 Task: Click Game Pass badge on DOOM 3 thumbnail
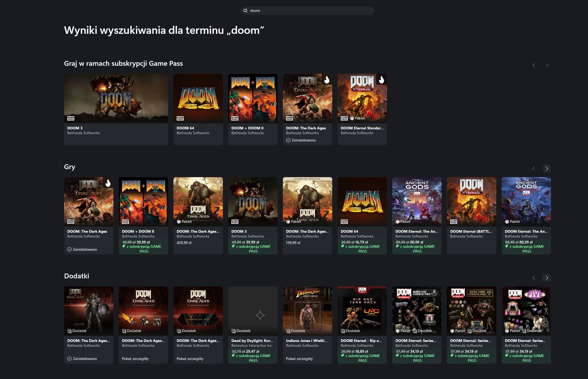coord(71,118)
